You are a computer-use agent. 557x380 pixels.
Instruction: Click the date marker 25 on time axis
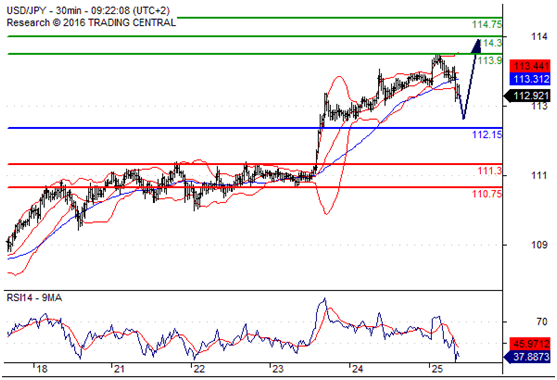[x=437, y=369]
